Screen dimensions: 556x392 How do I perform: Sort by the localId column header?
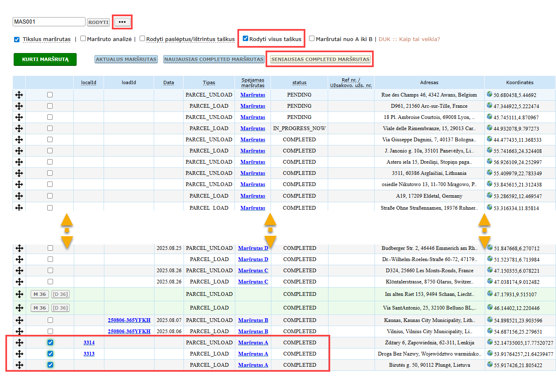[x=89, y=82]
